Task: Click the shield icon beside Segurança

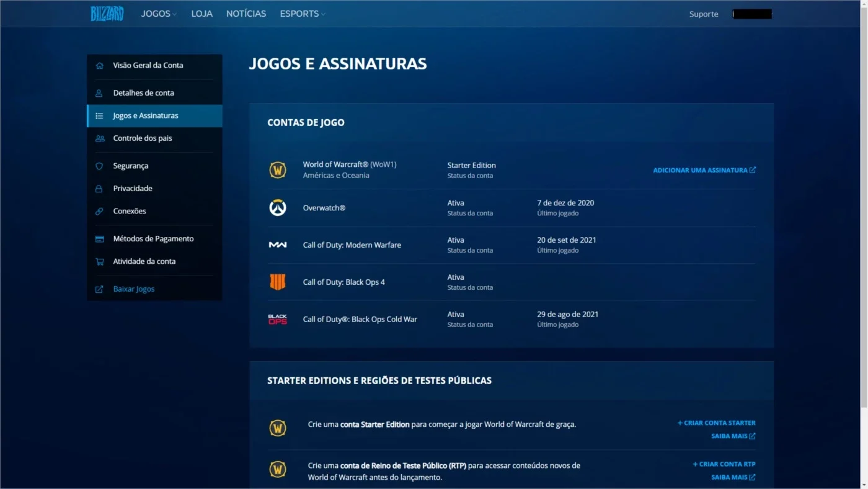Action: click(x=99, y=166)
